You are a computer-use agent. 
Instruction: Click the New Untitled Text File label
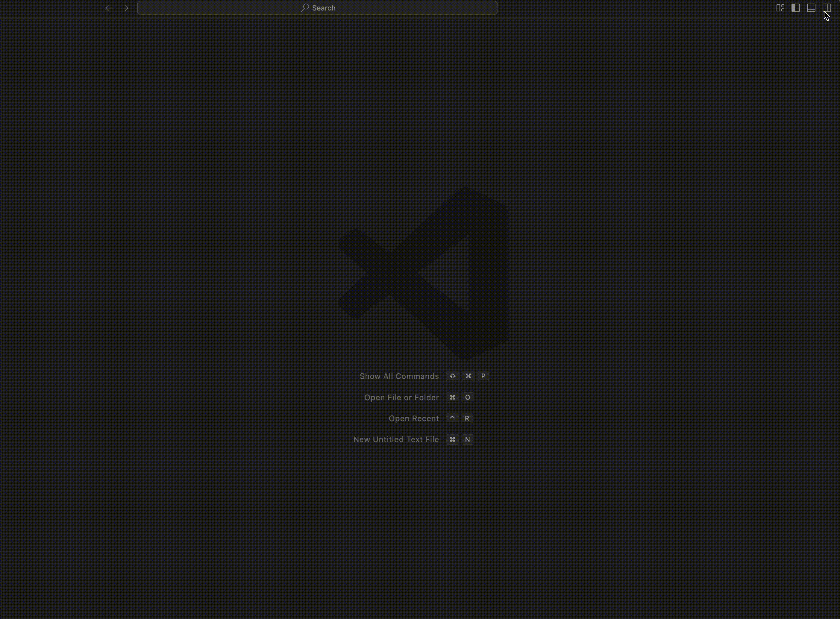[396, 439]
